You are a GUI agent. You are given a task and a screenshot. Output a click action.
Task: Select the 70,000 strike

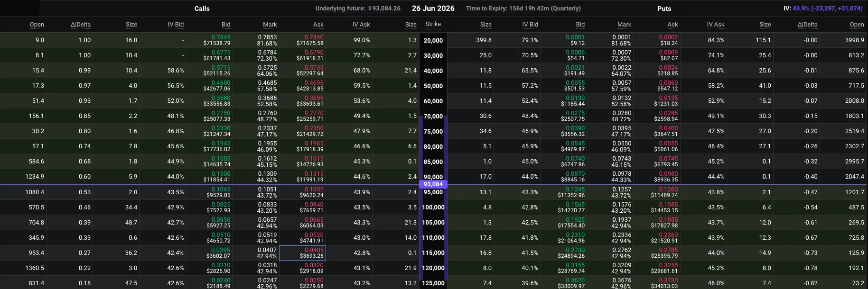pyautogui.click(x=433, y=117)
